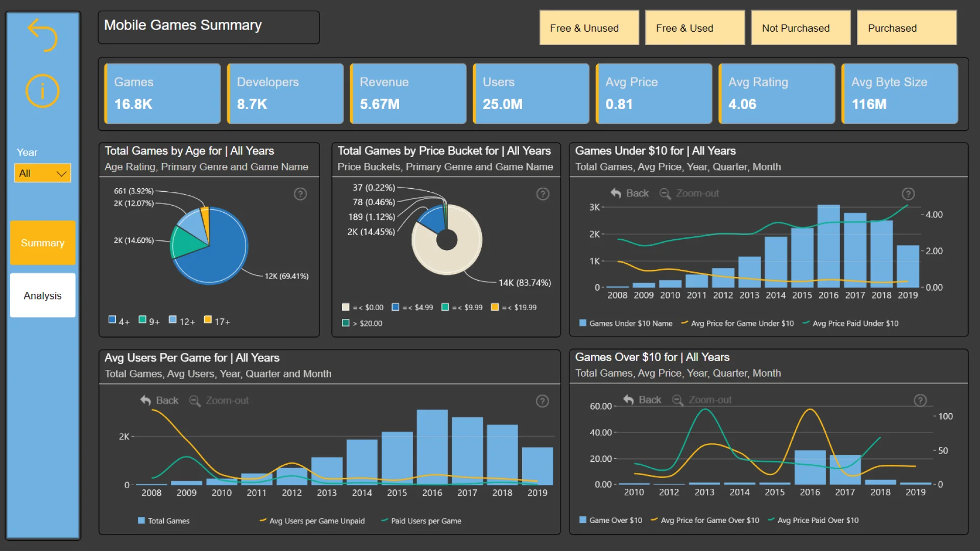Click the 2017 bar in Games Over $10
The image size is (980, 551).
[845, 470]
